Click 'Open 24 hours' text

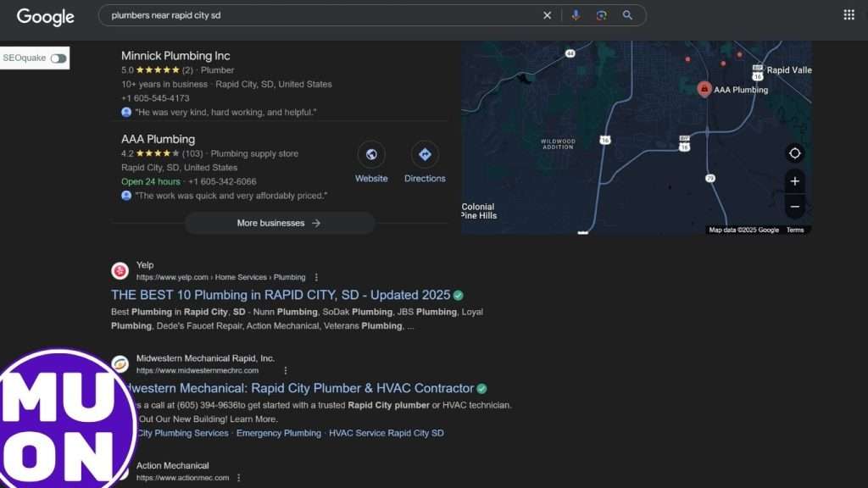(x=151, y=182)
